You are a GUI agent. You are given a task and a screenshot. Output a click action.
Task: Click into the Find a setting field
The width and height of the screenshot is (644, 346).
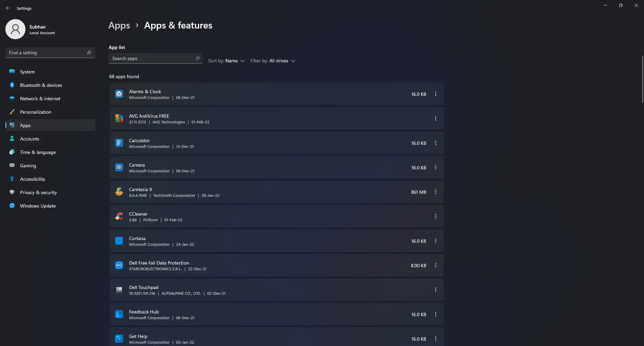50,53
